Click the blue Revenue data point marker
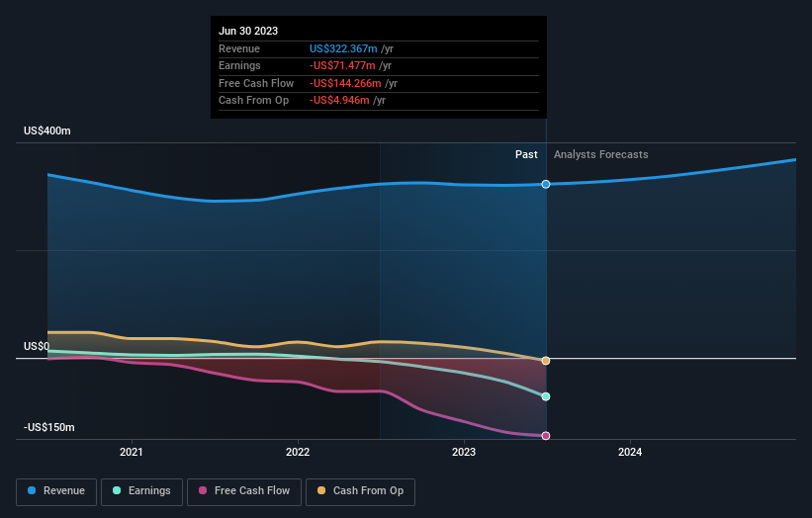The height and width of the screenshot is (518, 812). pyautogui.click(x=546, y=184)
